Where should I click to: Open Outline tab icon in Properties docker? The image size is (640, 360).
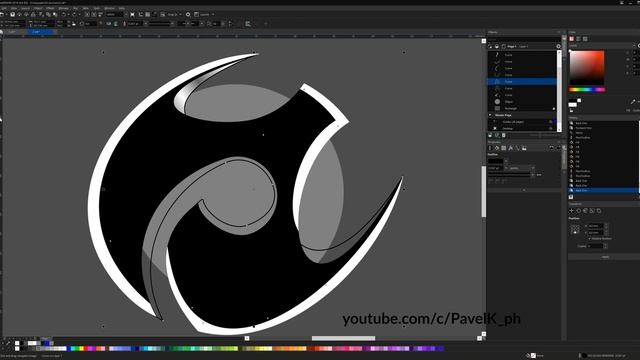490,148
